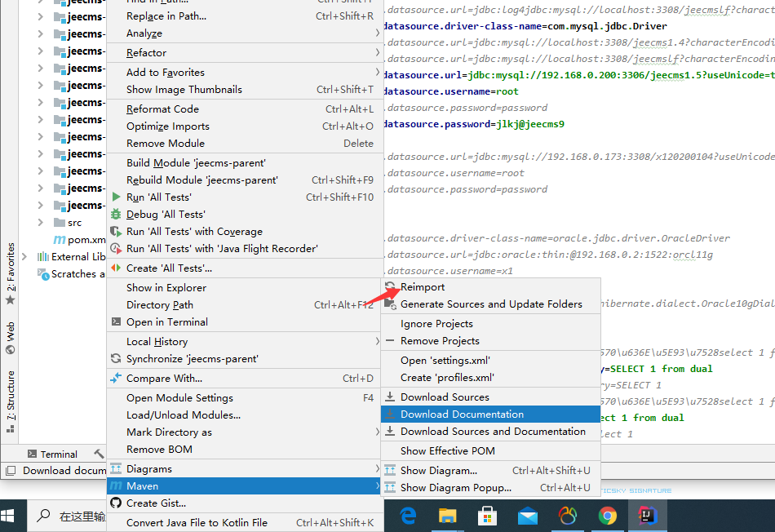775x532 pixels.
Task: Expand External Libraries tree node
Action: (24, 257)
